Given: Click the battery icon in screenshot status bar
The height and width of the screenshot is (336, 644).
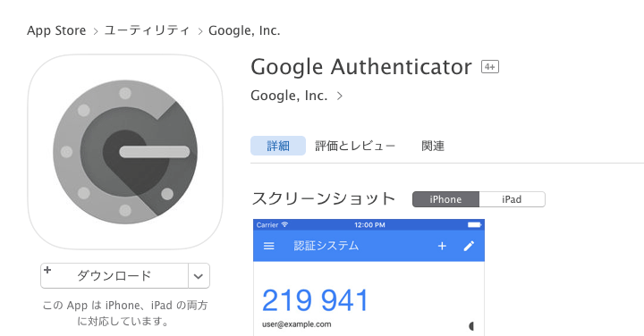Looking at the screenshot, I should click(474, 225).
